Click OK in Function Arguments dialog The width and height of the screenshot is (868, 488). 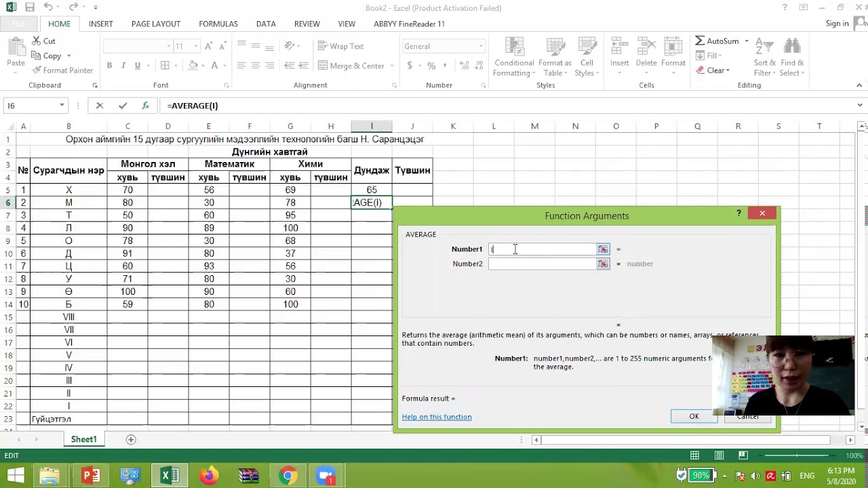[x=694, y=417]
